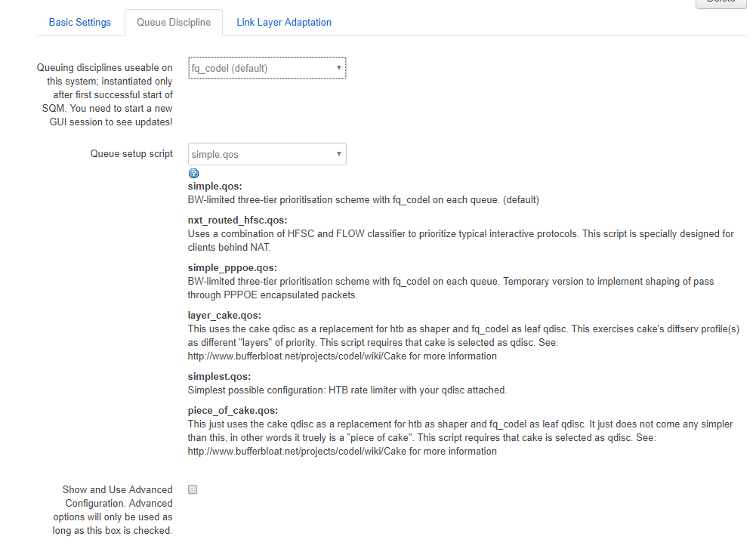Click the Queuing disciplines useable label text

(x=105, y=94)
